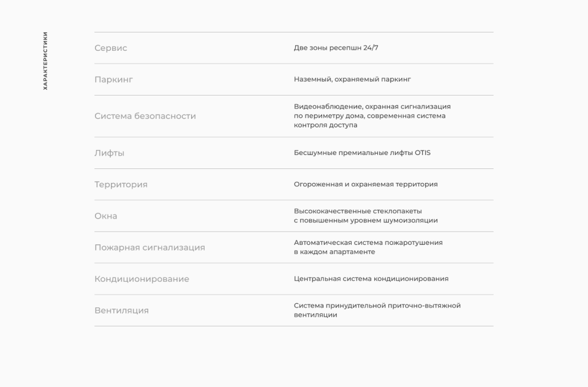
Task: Click the Видеонаблюдение, охранная сигнализация description
Action: pyautogui.click(x=372, y=116)
